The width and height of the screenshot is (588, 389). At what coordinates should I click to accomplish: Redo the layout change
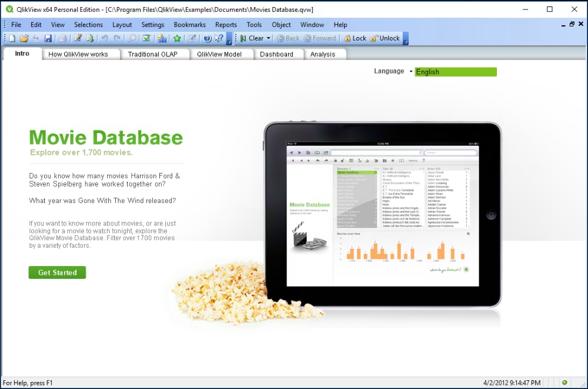click(117, 38)
